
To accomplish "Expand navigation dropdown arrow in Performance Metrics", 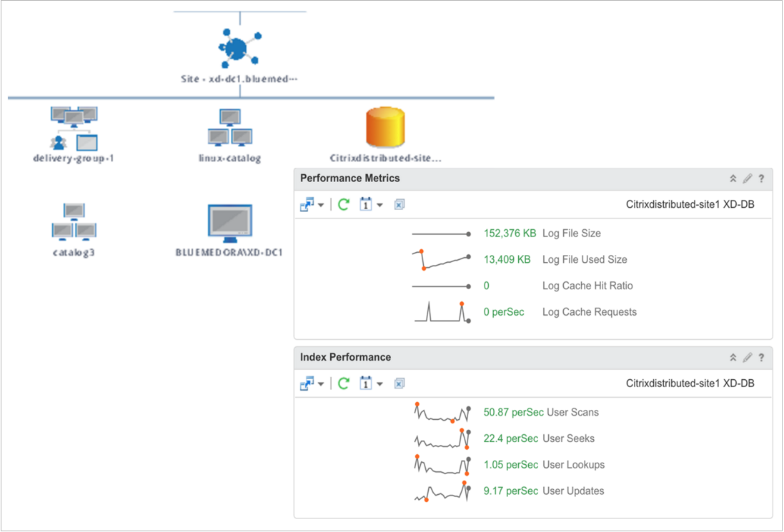I will click(x=321, y=205).
